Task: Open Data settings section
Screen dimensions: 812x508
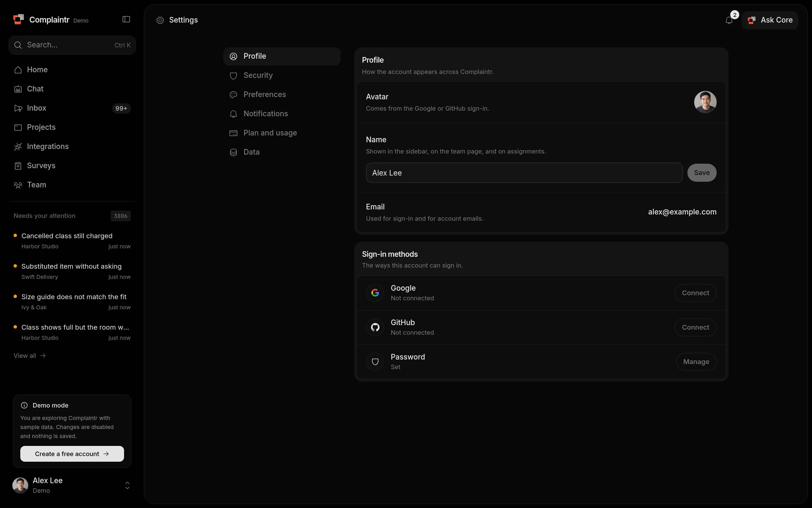Action: tap(282, 152)
